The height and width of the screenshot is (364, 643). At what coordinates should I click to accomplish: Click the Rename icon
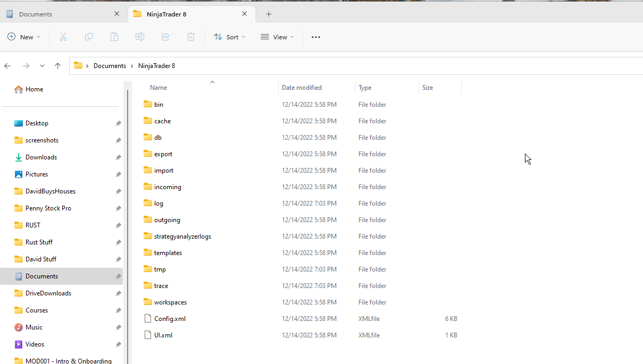pos(139,37)
